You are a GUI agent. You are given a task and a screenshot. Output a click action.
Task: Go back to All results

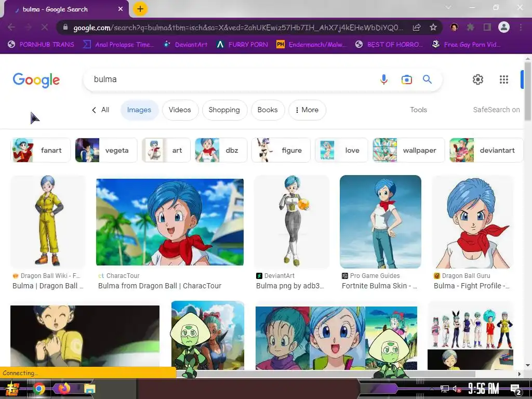(x=101, y=110)
